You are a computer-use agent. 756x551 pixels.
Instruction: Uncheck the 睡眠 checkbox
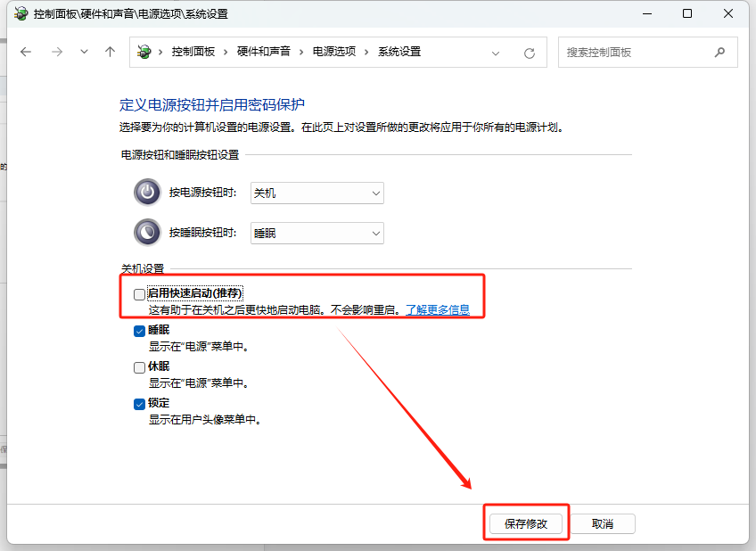pyautogui.click(x=139, y=331)
